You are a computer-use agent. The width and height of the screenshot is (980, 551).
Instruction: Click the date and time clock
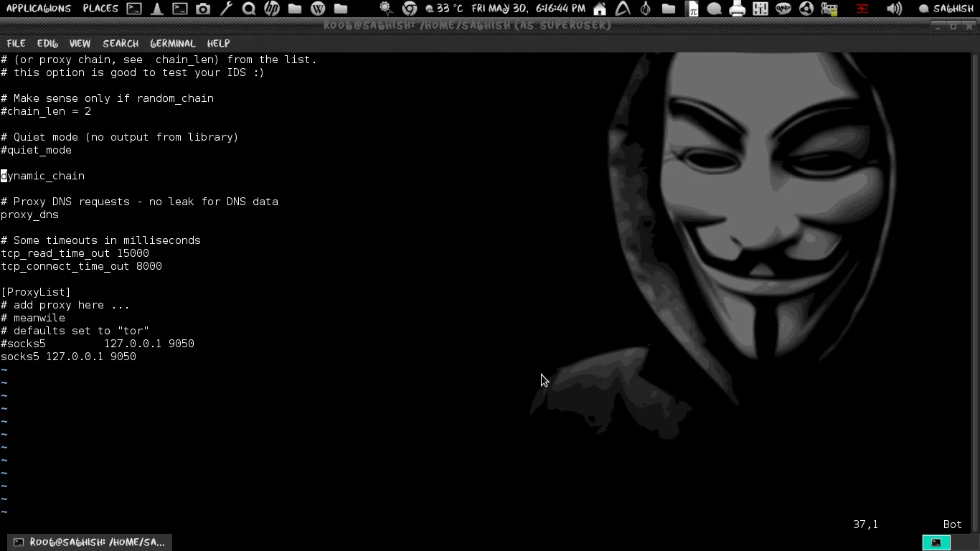pyautogui.click(x=529, y=9)
